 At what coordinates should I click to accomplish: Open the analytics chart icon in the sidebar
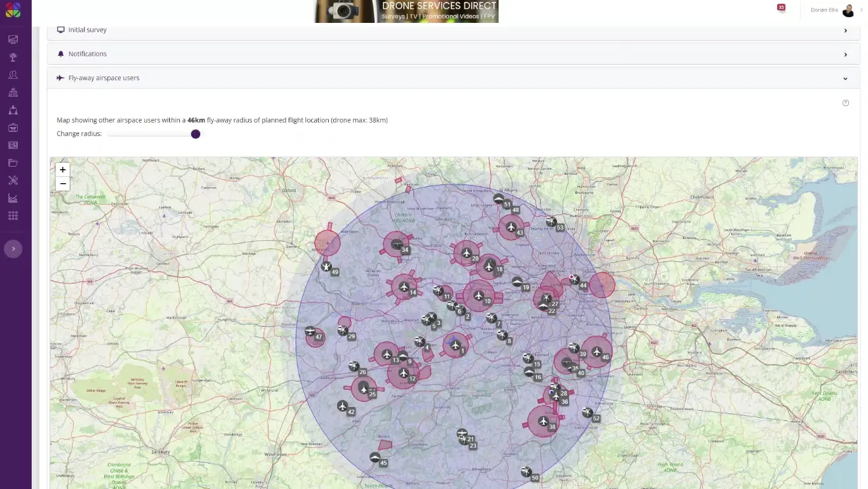coord(13,198)
